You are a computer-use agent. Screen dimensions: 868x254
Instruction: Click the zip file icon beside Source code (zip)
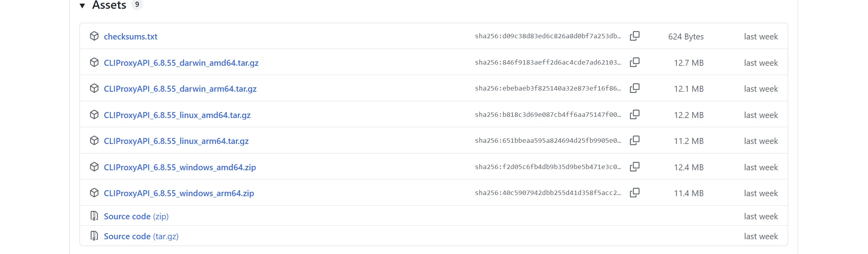[94, 216]
